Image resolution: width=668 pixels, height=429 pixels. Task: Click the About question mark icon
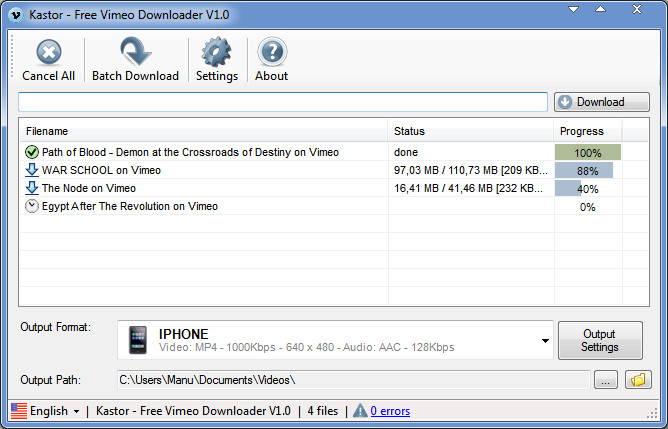pyautogui.click(x=271, y=53)
